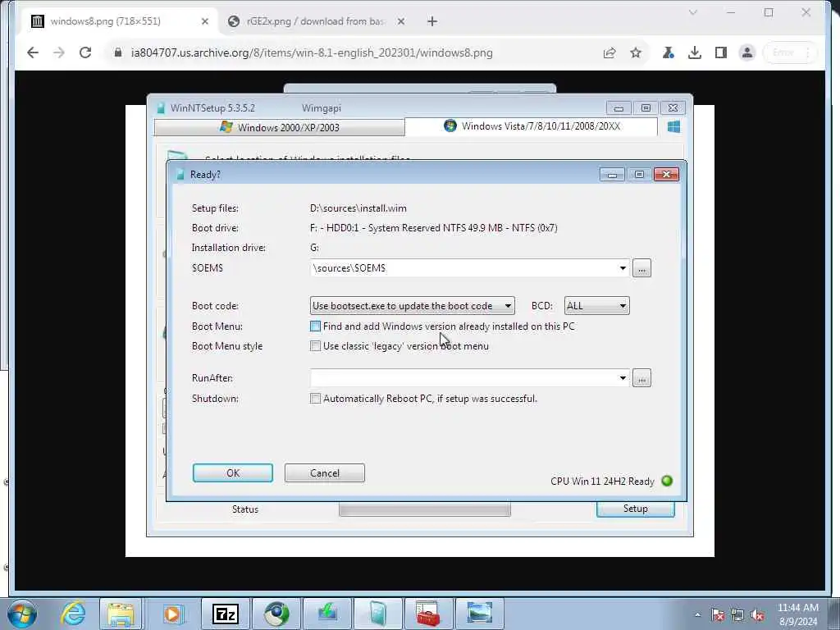Viewport: 840px width, 630px height.
Task: Open the profile avatar icon
Action: pos(746,52)
